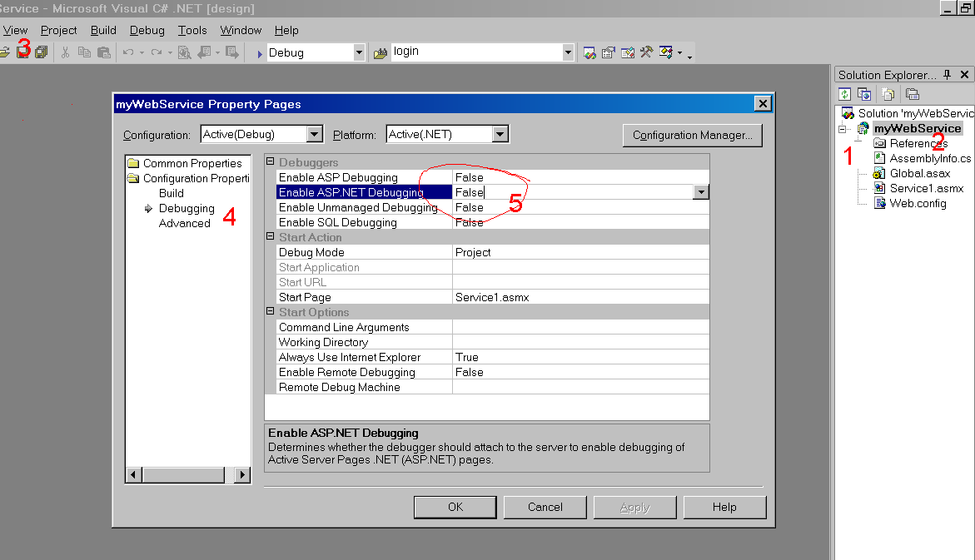Open the Debug menu

point(147,30)
